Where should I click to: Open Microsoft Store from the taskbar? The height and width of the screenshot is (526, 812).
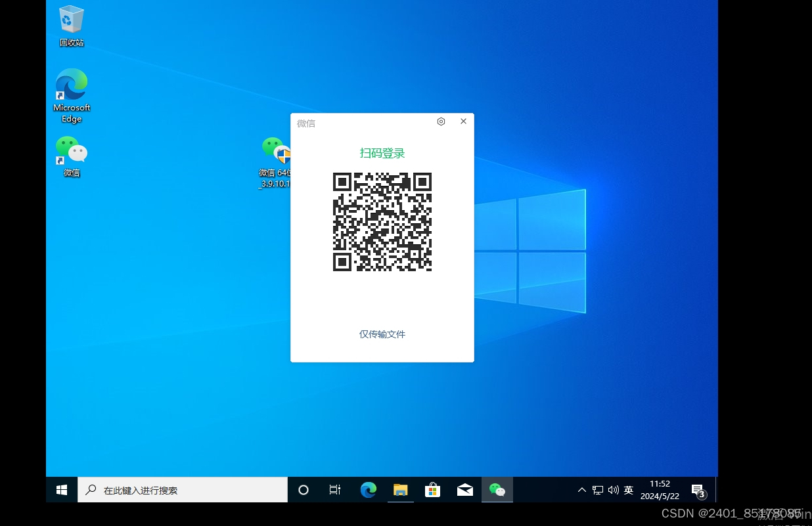pos(432,490)
